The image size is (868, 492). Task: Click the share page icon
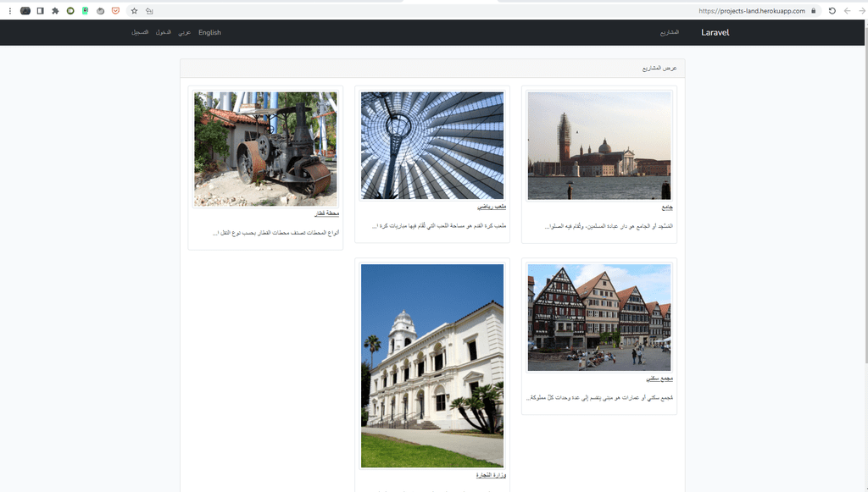(149, 10)
